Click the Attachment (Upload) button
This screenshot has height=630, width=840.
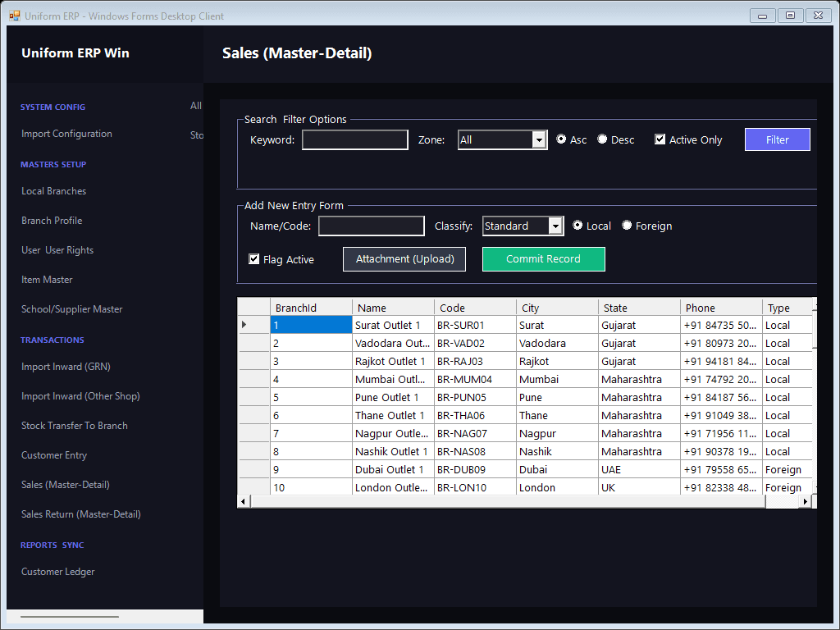tap(404, 258)
